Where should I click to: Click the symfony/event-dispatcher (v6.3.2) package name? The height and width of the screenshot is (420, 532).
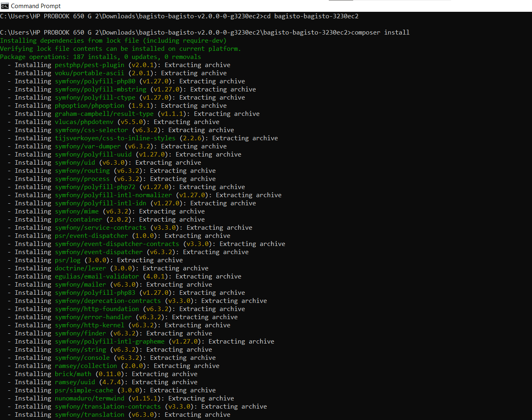coord(99,252)
